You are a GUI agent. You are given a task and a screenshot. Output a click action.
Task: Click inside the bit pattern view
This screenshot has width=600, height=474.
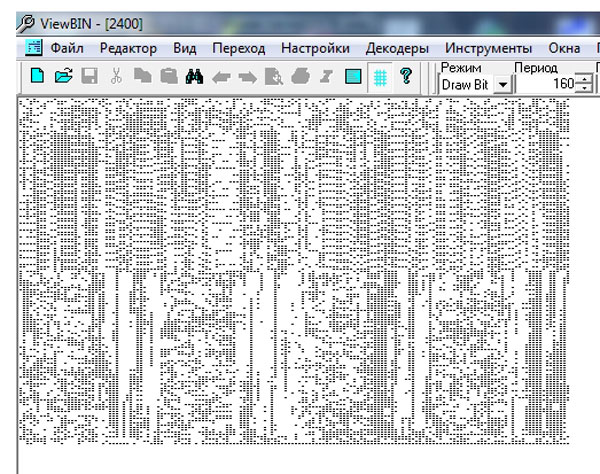pyautogui.click(x=294, y=271)
